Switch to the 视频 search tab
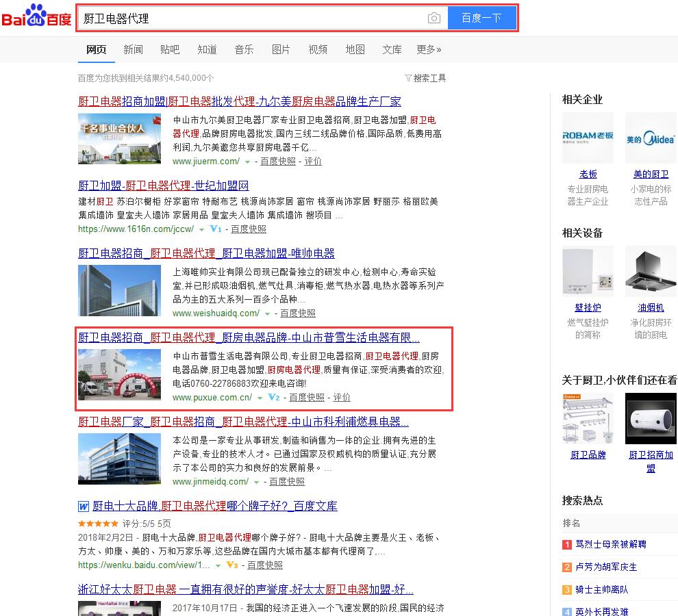 [x=318, y=49]
